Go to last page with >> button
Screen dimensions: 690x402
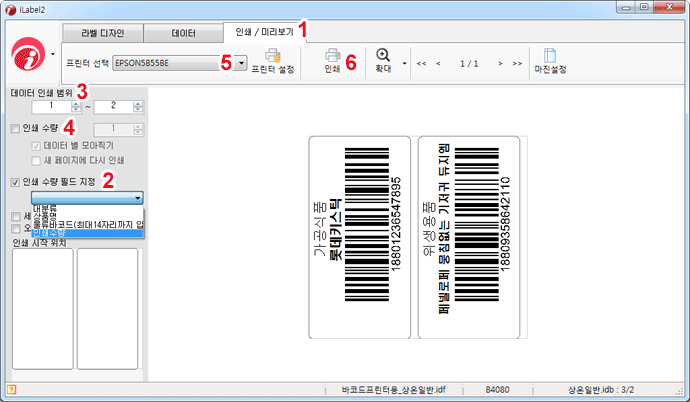click(x=517, y=64)
